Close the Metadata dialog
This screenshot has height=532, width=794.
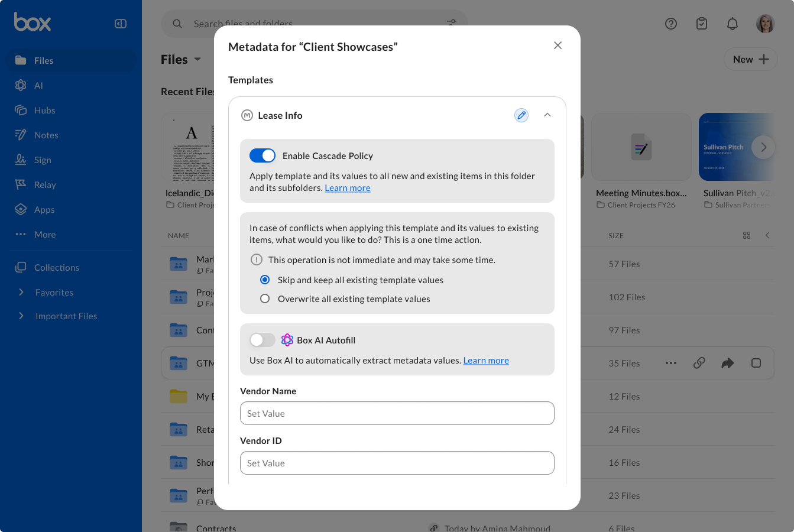coord(558,46)
